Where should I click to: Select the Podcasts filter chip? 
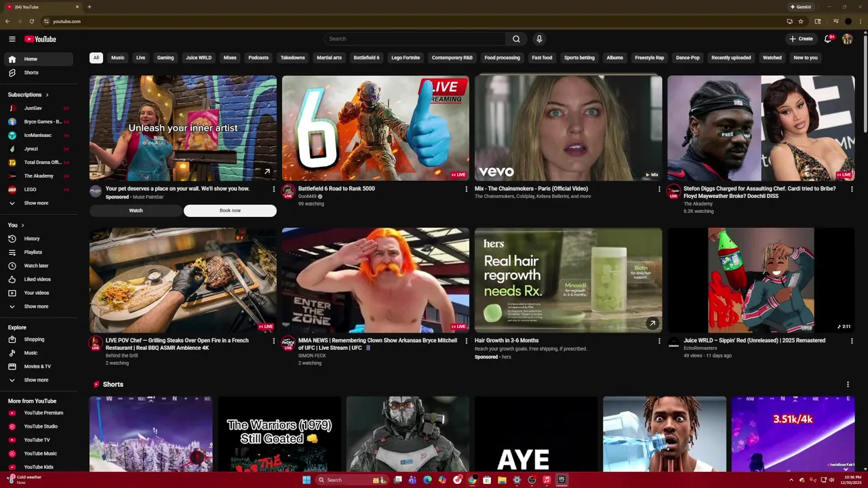[x=258, y=58]
